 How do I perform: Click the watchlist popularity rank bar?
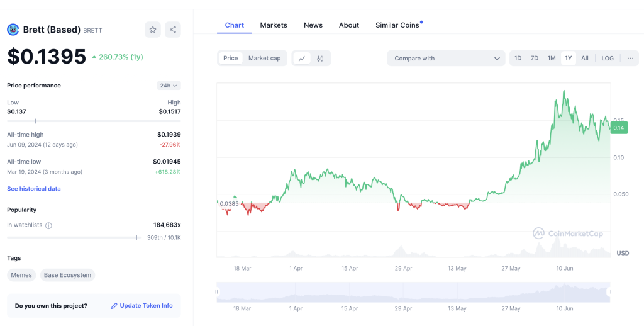[x=74, y=237]
